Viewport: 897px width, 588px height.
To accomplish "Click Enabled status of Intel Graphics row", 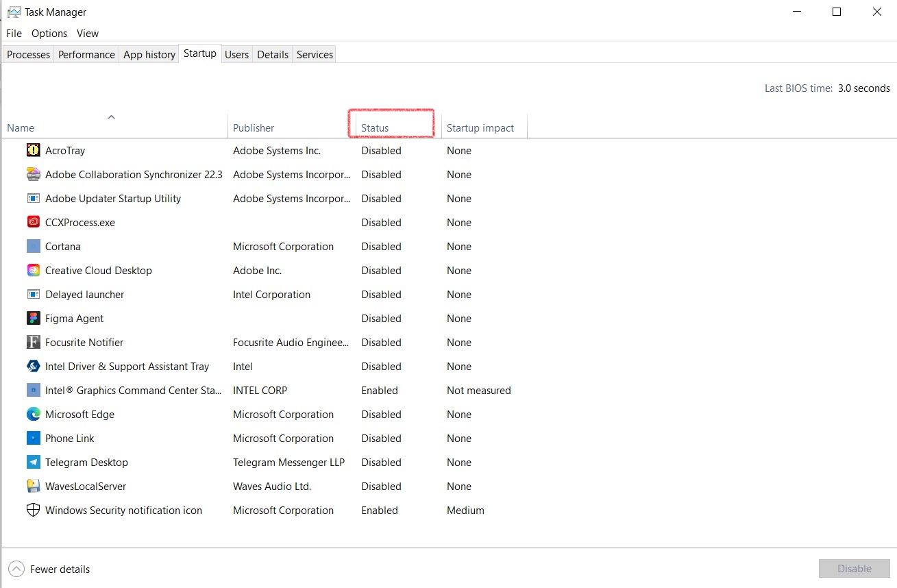I will (380, 390).
